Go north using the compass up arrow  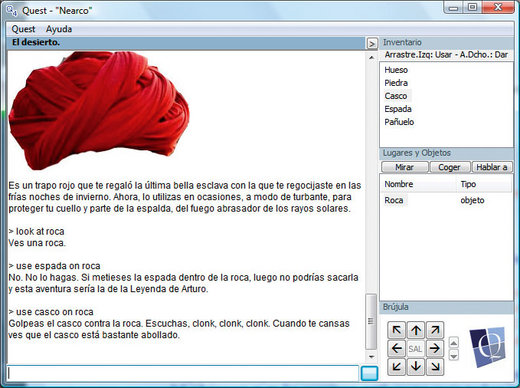(x=416, y=330)
